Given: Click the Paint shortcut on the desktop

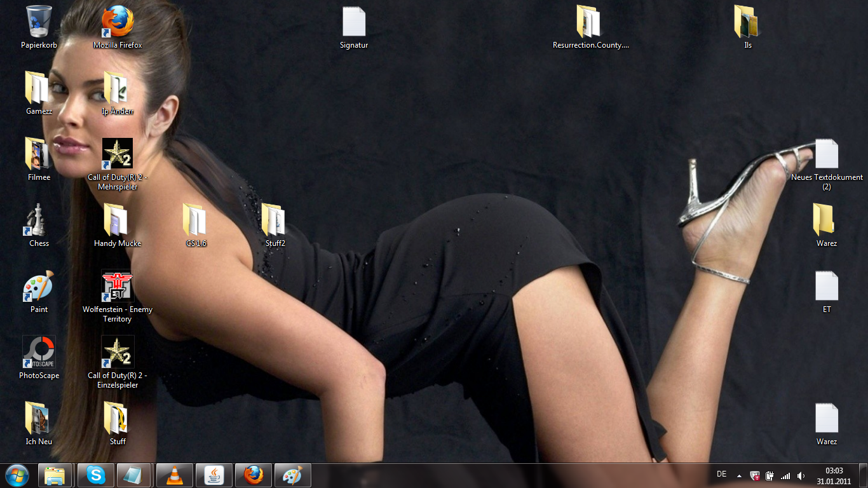Looking at the screenshot, I should 39,287.
